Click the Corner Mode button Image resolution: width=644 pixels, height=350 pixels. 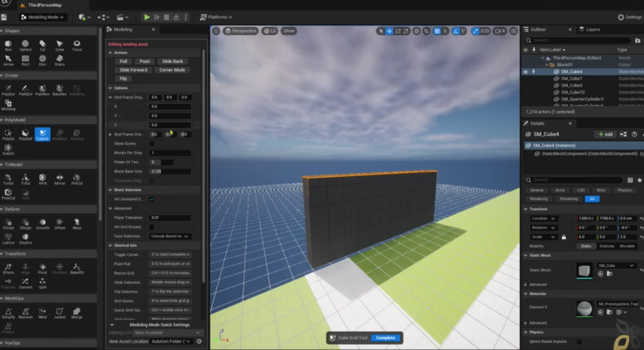[x=172, y=70]
